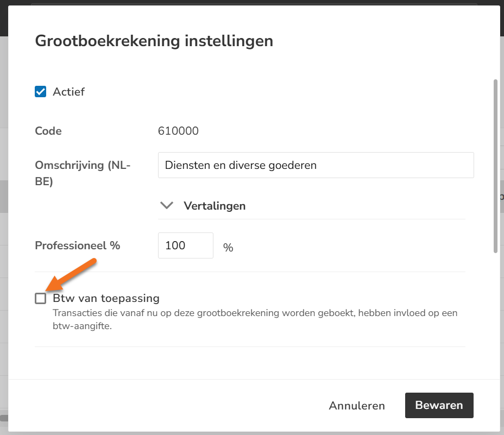Screen dimensions: 504x435
Task: Expand the Vertalingen chevron arrow
Action: (x=167, y=205)
